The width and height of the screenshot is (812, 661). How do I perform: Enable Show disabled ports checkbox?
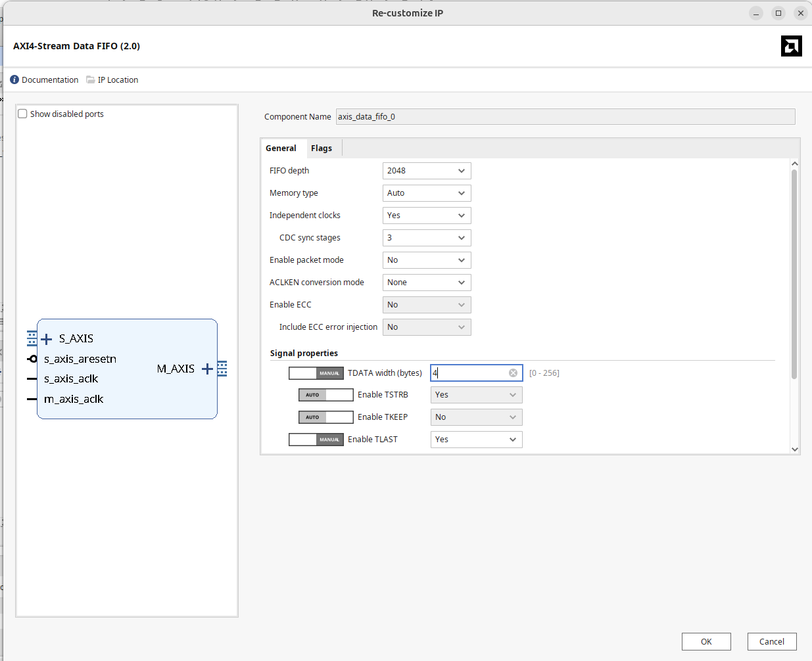pos(23,114)
